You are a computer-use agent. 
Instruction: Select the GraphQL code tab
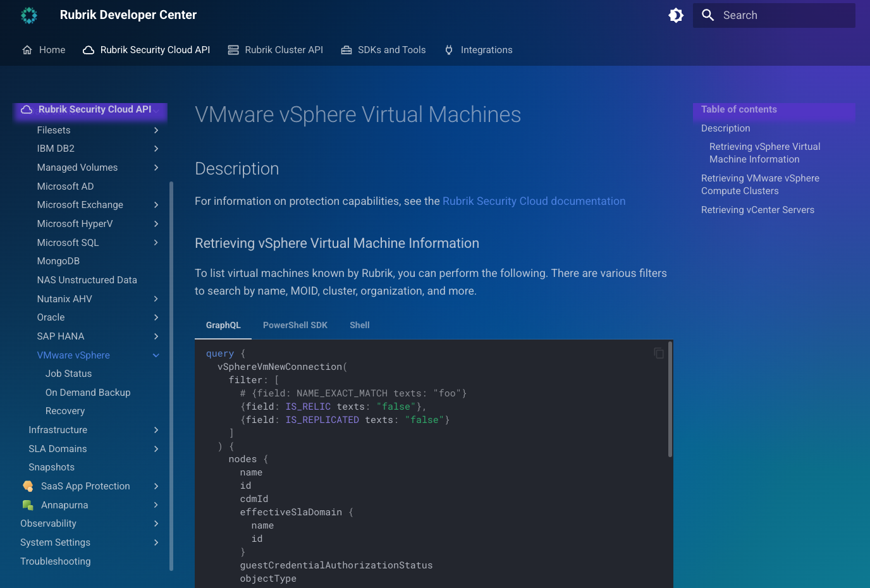tap(223, 325)
